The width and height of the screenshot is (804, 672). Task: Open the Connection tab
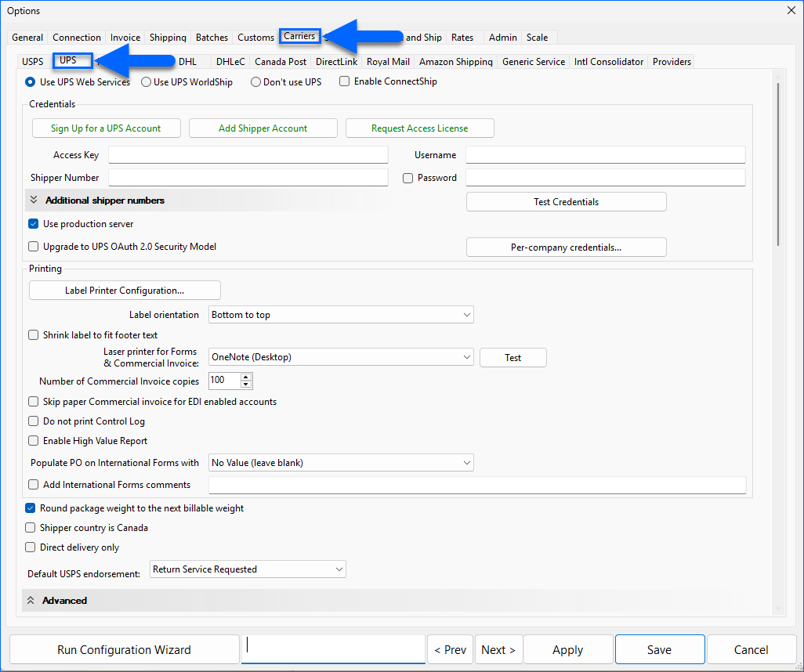pos(77,38)
